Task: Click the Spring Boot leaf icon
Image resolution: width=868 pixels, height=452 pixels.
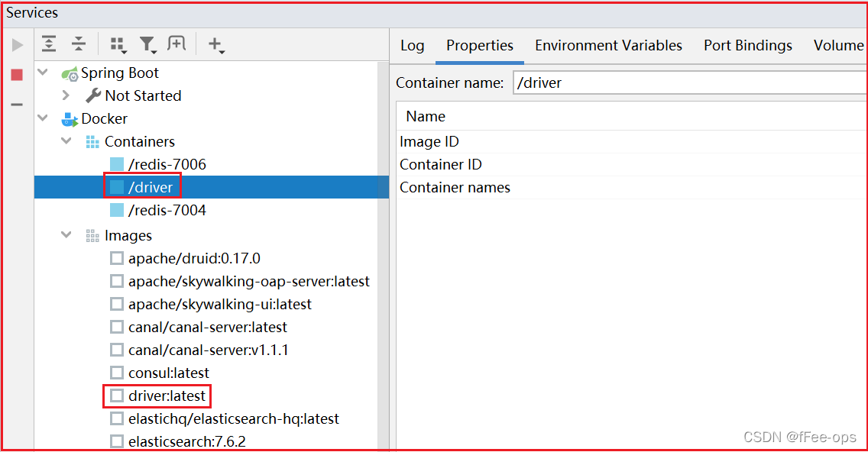Action: [70, 73]
